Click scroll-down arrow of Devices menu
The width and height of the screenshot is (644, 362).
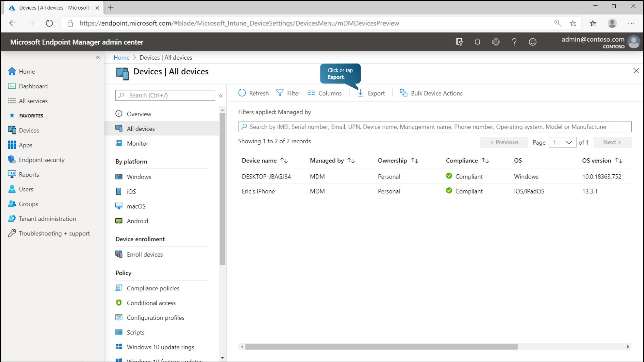click(223, 358)
